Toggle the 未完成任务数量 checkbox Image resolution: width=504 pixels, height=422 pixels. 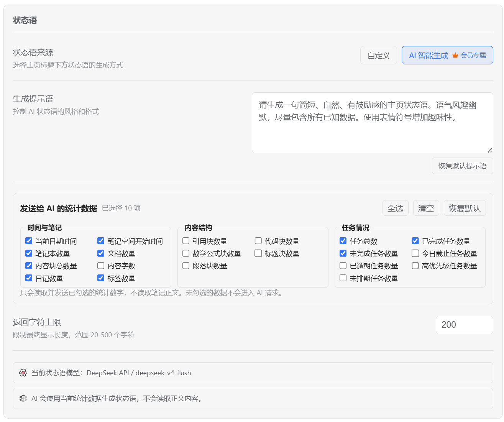(x=343, y=253)
